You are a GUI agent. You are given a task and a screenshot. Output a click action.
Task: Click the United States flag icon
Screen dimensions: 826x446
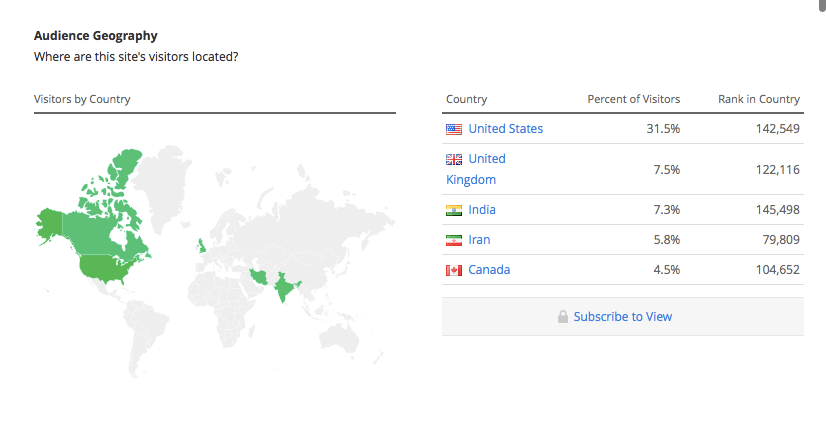pos(454,129)
